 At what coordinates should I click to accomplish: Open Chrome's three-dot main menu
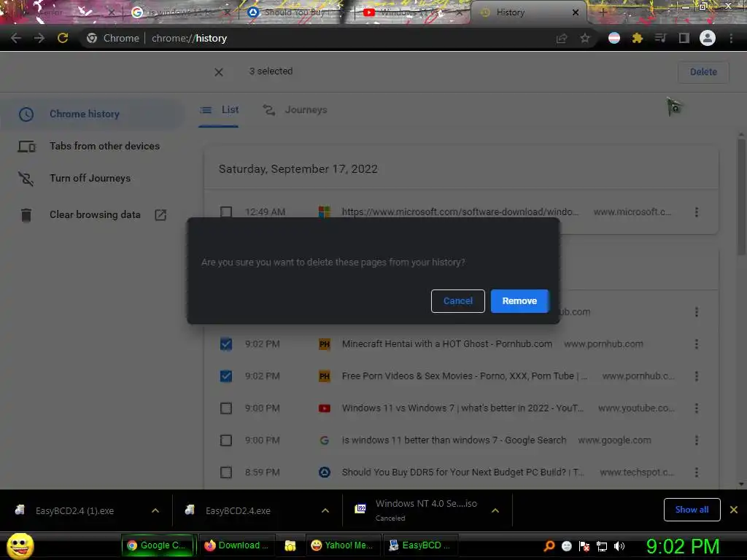pyautogui.click(x=731, y=38)
